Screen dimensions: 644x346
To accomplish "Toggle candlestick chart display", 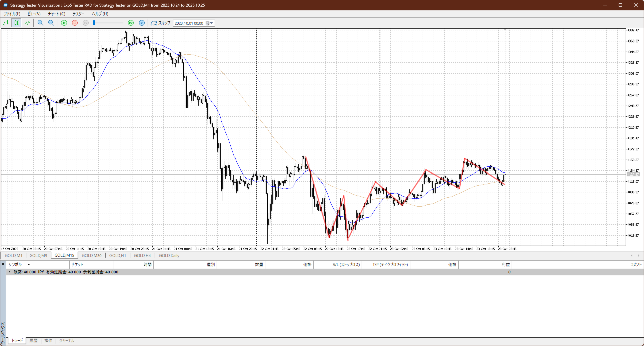I will click(17, 23).
